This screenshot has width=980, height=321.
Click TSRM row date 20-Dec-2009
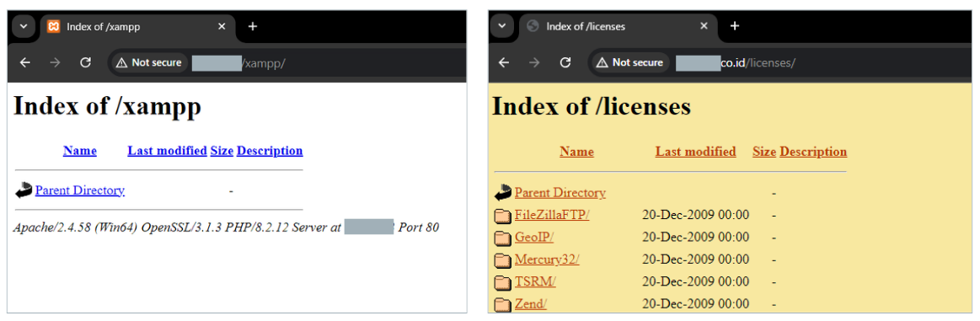click(x=696, y=281)
